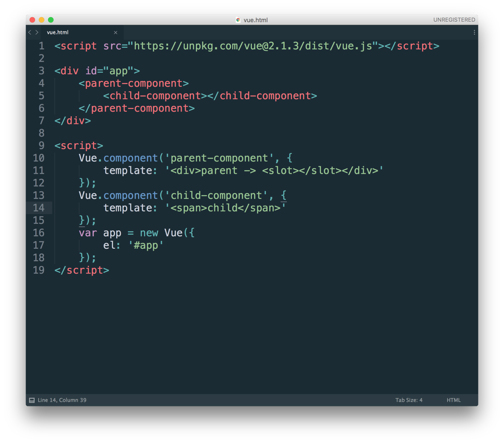Click the unpkg.com vue.js URL string
Image resolution: width=504 pixels, height=443 pixels.
tap(253, 46)
